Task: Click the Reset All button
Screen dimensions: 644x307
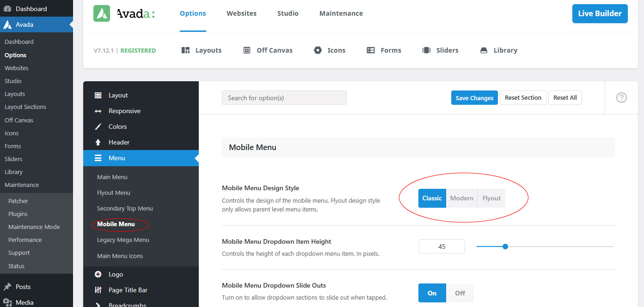Action: coord(565,97)
